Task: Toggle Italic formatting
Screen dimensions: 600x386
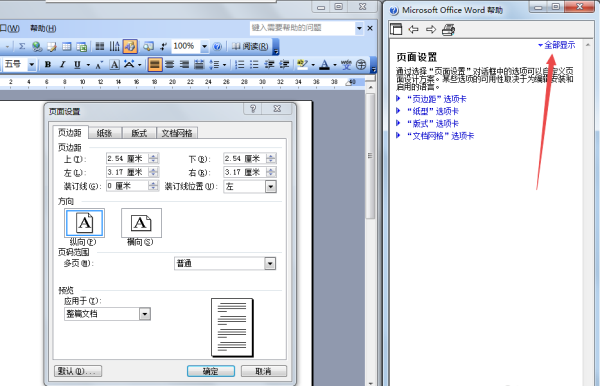Action: click(x=62, y=65)
